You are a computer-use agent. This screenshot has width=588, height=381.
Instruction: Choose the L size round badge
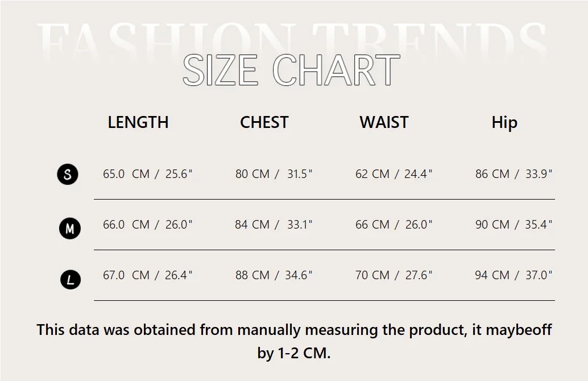pyautogui.click(x=71, y=279)
